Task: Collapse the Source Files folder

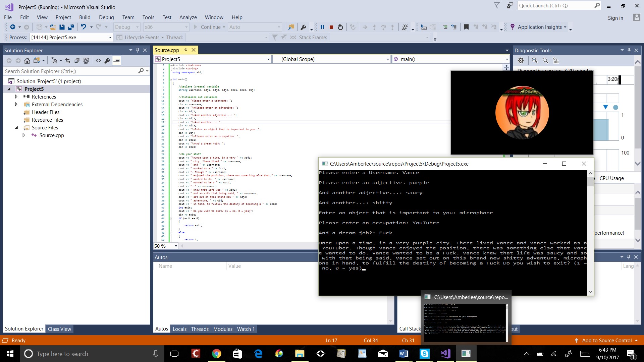Action: click(16, 128)
